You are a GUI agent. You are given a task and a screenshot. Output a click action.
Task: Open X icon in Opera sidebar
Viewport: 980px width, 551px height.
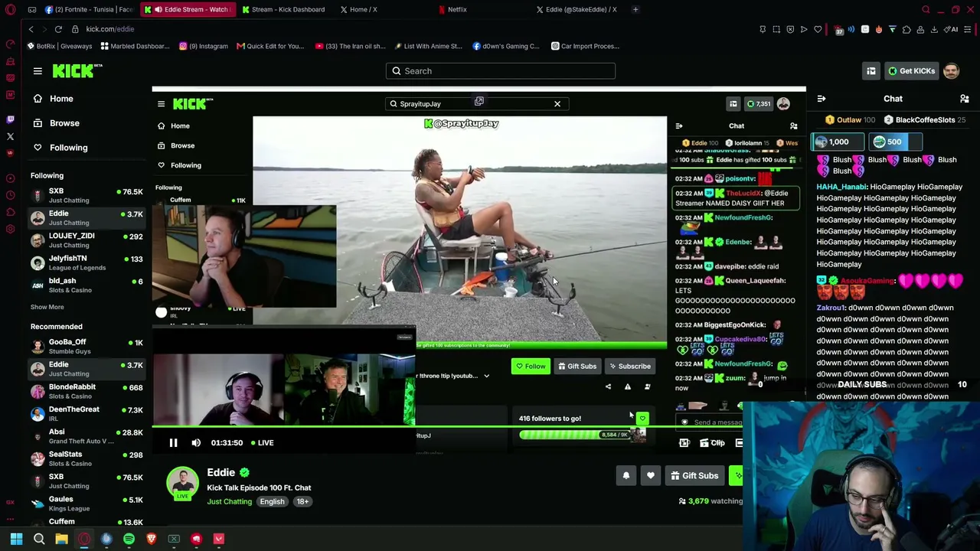10,136
